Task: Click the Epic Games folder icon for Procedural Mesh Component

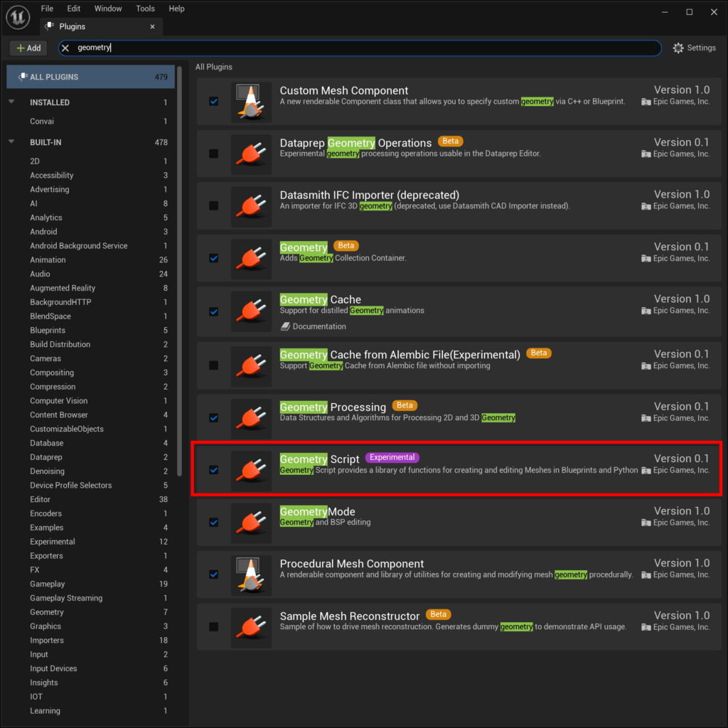Action: pos(646,574)
